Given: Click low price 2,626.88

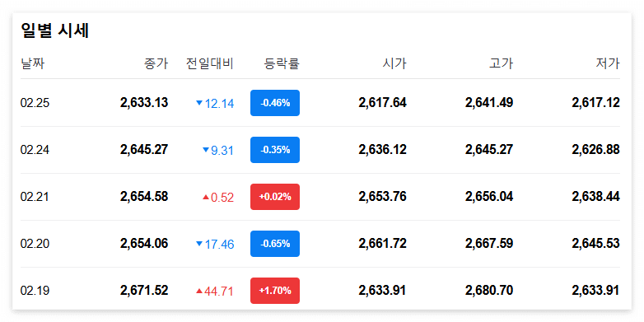Looking at the screenshot, I should pyautogui.click(x=596, y=150).
